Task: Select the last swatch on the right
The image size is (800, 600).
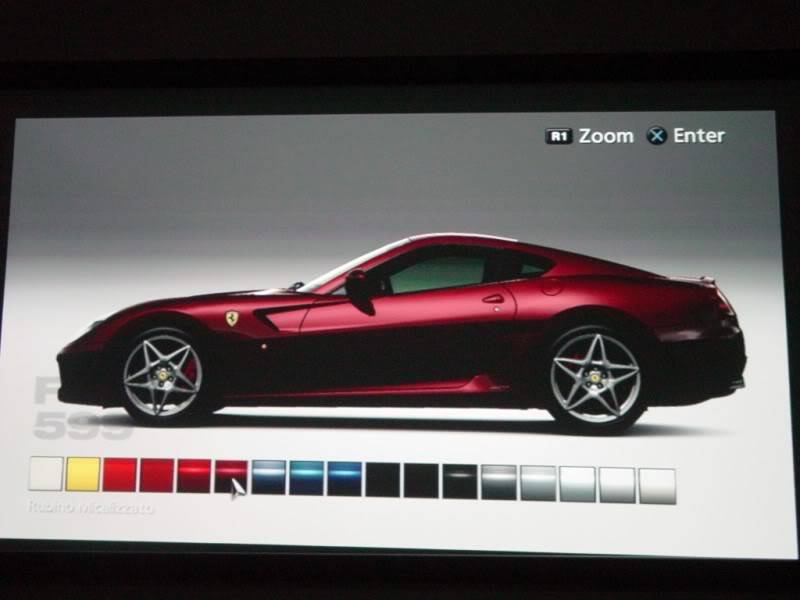Action: (x=657, y=485)
